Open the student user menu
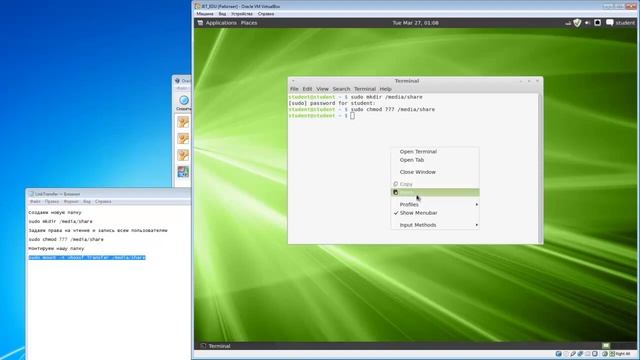The height and width of the screenshot is (360, 640). click(620, 23)
